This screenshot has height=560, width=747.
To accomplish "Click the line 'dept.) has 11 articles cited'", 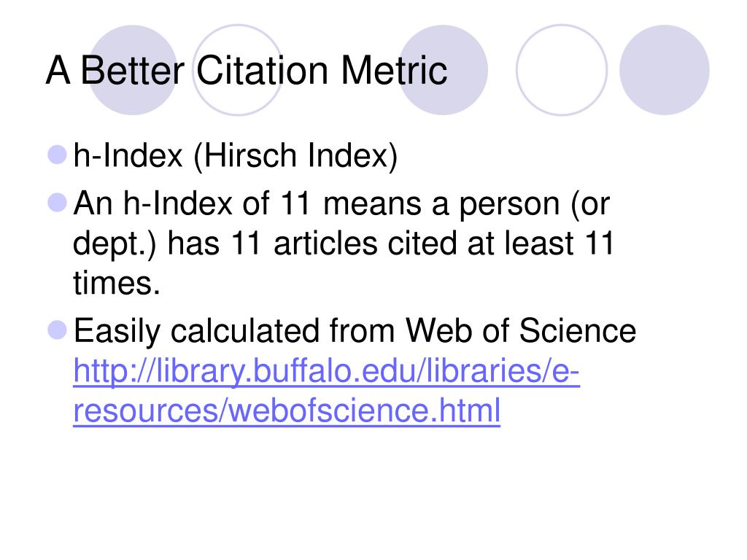I will [343, 244].
